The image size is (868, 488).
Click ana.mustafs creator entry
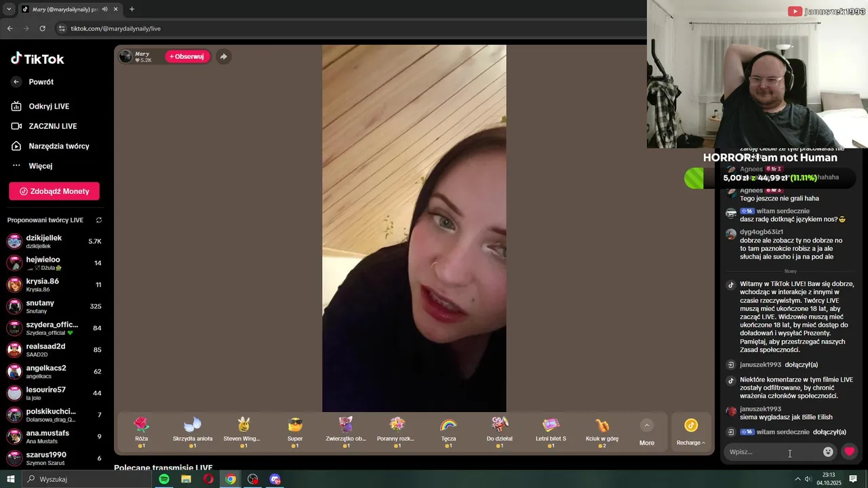54,436
